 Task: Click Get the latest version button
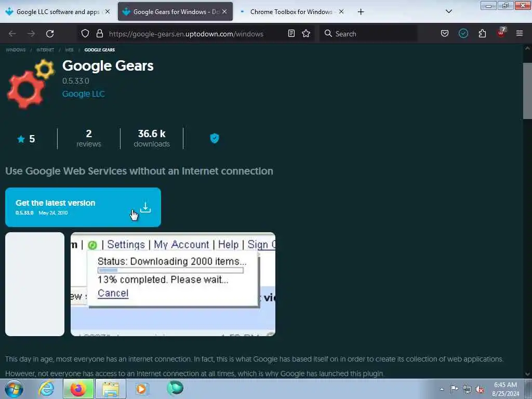[x=83, y=207]
